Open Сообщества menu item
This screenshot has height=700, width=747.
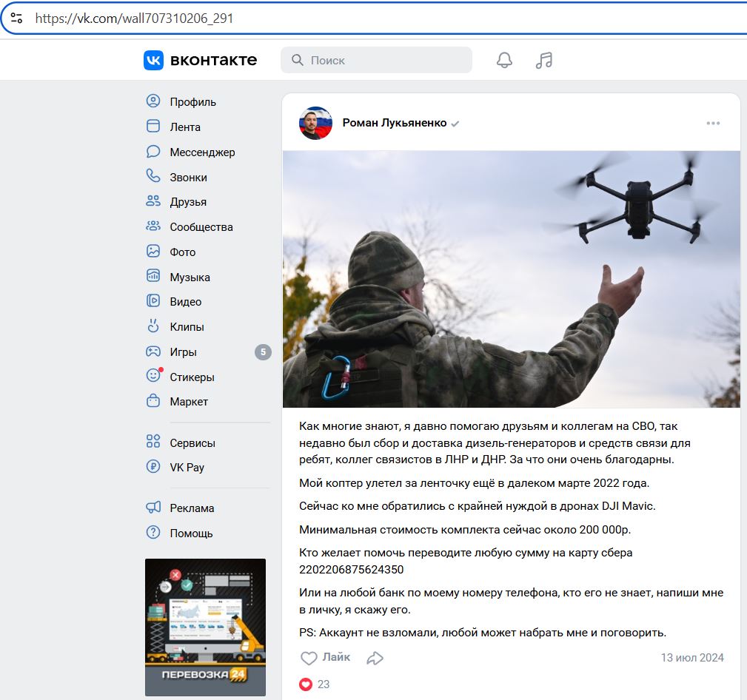[201, 227]
